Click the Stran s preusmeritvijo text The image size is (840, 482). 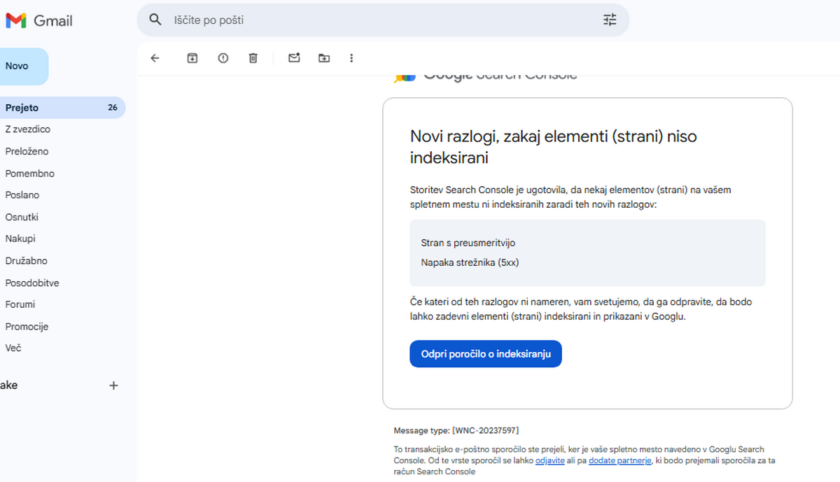coord(468,243)
